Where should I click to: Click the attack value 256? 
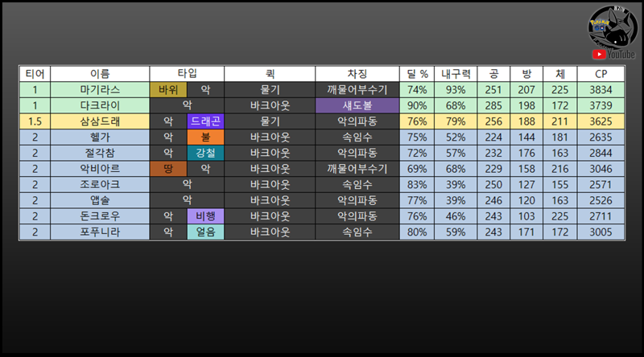pyautogui.click(x=493, y=121)
